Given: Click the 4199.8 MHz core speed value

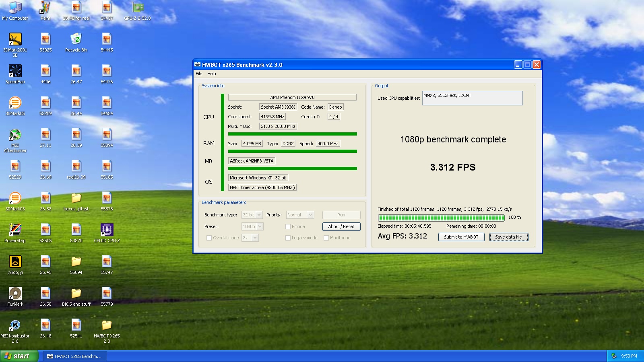Looking at the screenshot, I should coord(272,117).
